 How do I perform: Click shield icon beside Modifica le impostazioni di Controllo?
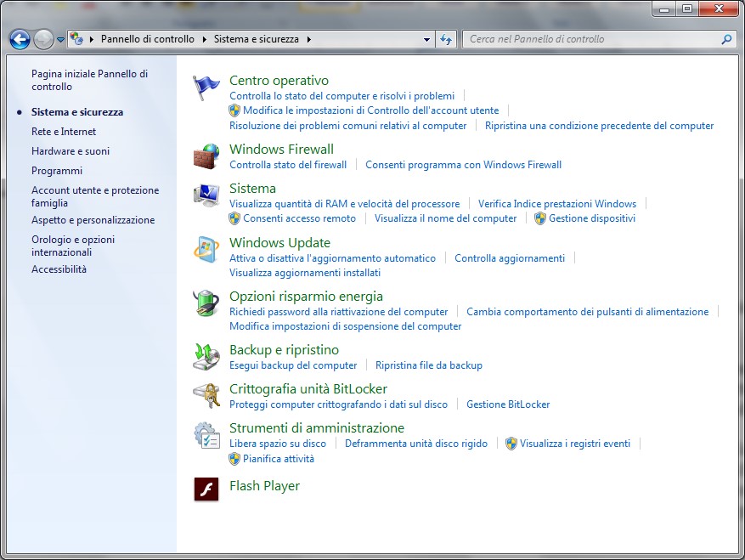234,110
